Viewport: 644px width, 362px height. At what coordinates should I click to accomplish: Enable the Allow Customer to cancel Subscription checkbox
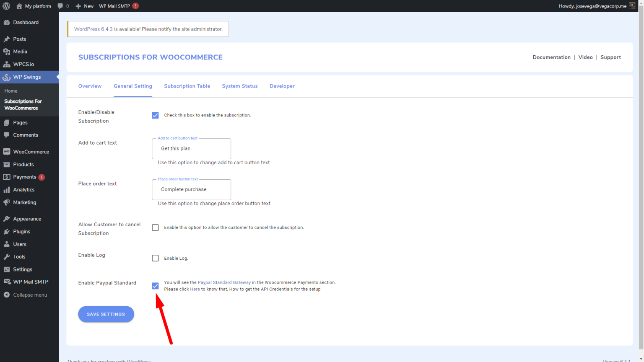point(155,227)
